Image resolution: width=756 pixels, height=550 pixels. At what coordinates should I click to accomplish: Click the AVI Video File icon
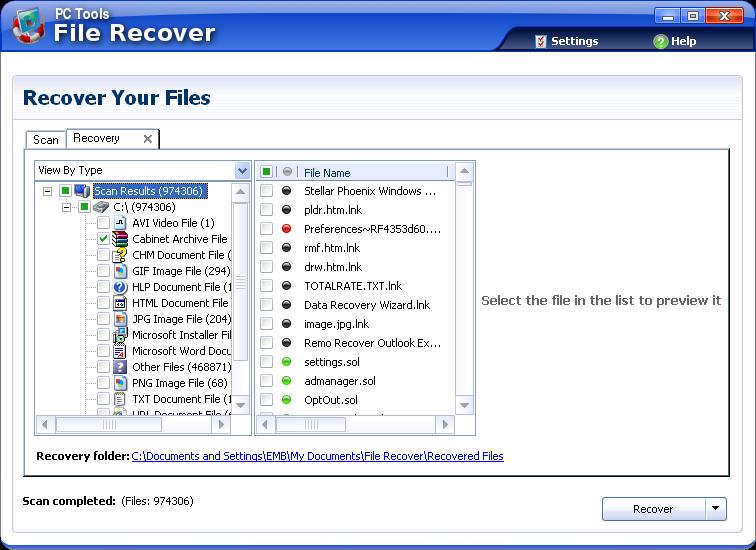[120, 223]
